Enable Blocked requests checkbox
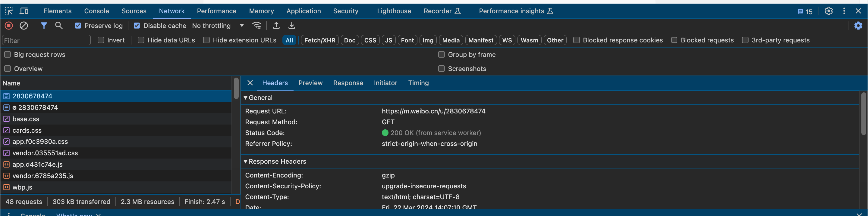Image resolution: width=868 pixels, height=216 pixels. tap(674, 40)
